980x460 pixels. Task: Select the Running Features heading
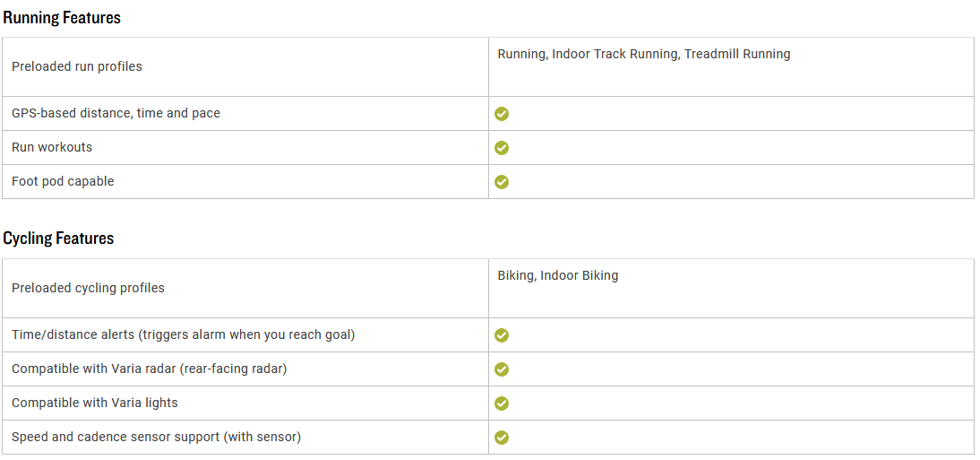(62, 18)
